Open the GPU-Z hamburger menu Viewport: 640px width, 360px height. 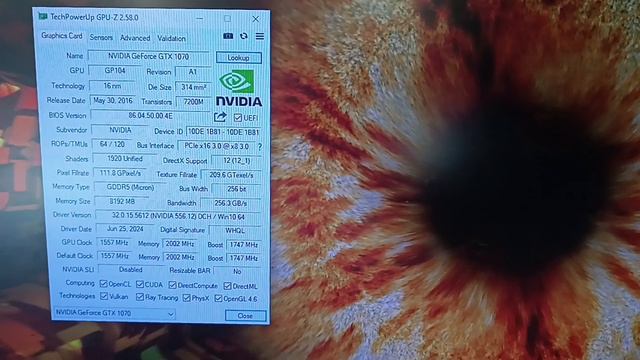[x=260, y=36]
